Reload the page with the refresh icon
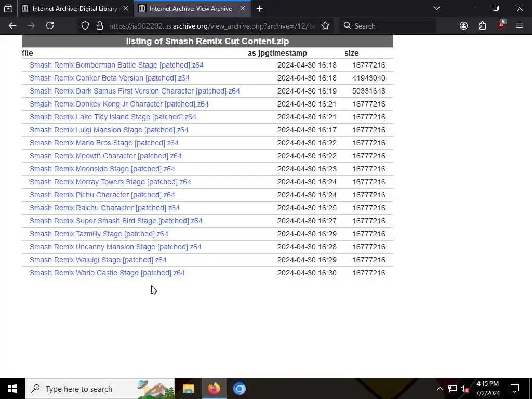This screenshot has height=399, width=532. pos(50,26)
